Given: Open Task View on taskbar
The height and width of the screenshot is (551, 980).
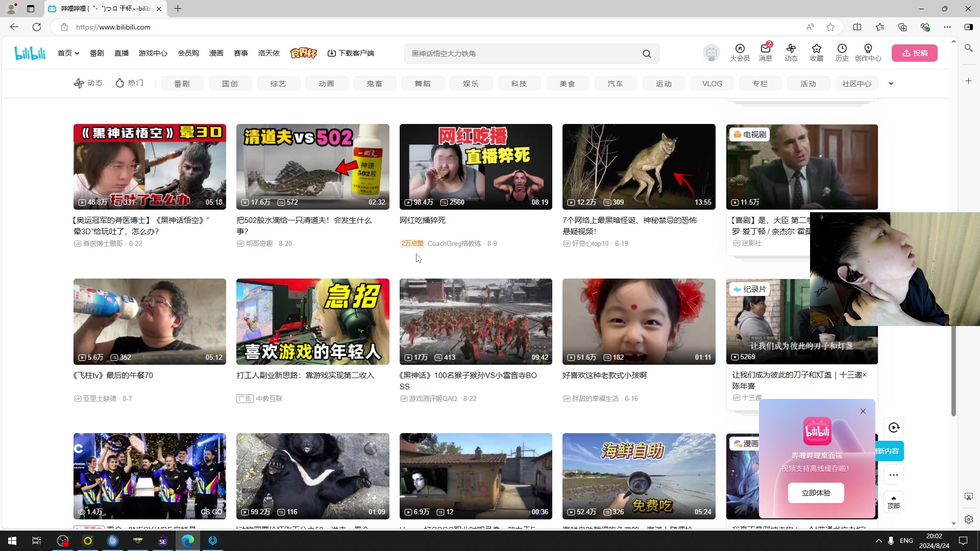Looking at the screenshot, I should click(x=37, y=541).
